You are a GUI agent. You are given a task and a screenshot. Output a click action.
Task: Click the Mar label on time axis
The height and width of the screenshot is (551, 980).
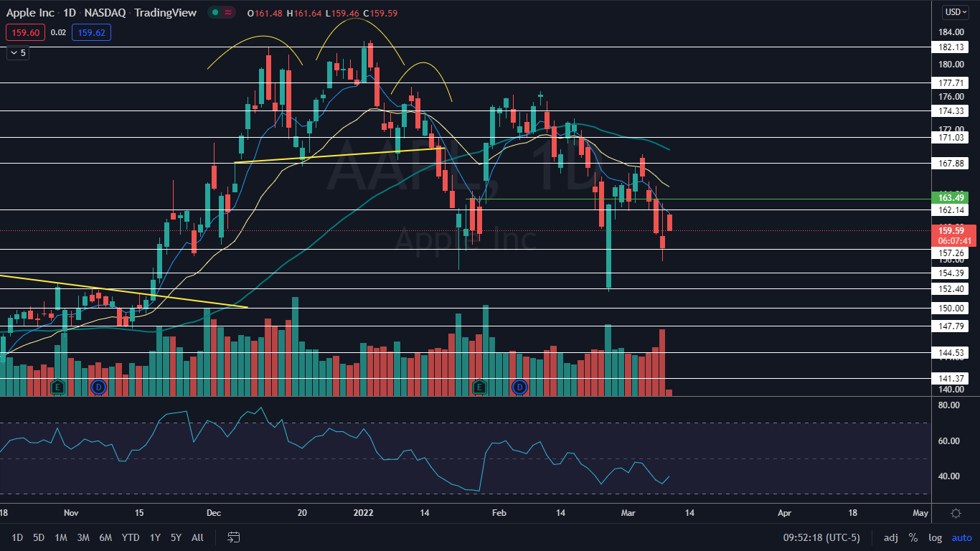[x=628, y=513]
